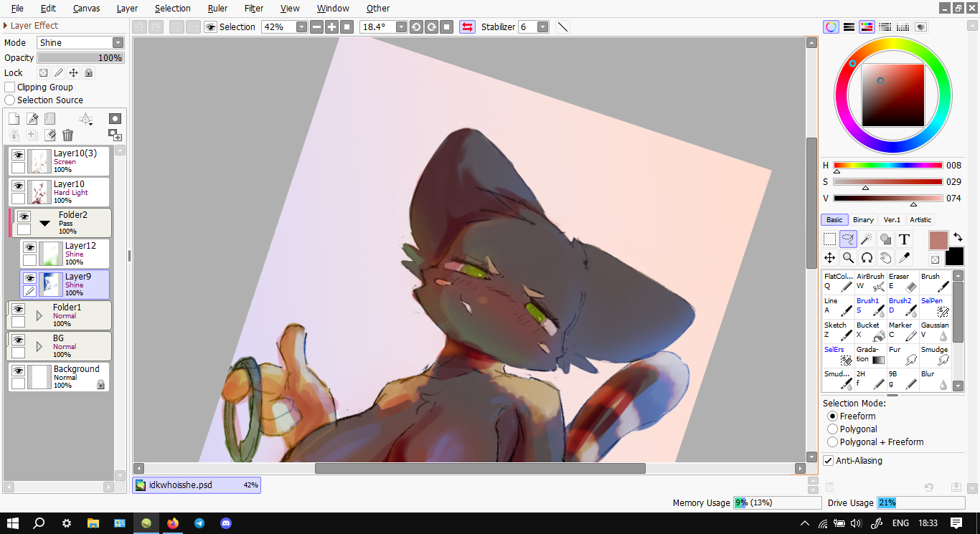Click the idkwhoisshe.psd document tab

tap(196, 485)
